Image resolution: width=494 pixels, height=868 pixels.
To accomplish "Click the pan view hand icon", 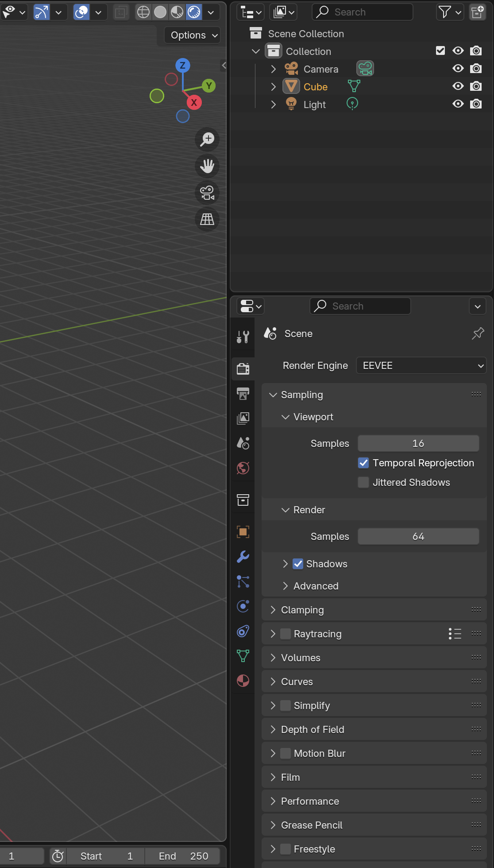I will [207, 166].
